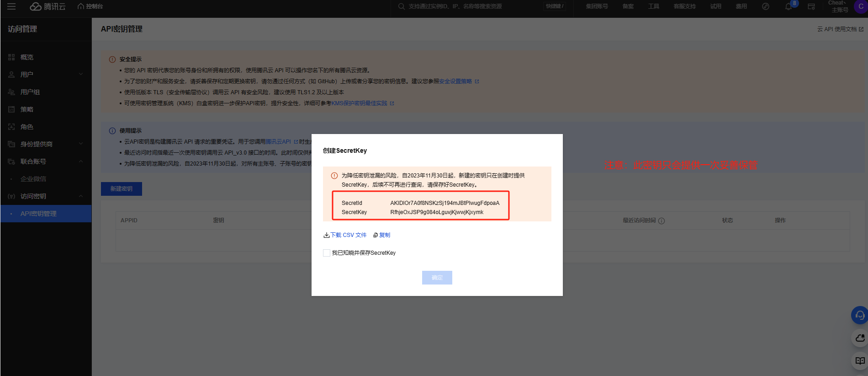Viewport: 868px width, 376px height.
Task: Open the 安全设置策略 link
Action: click(x=455, y=81)
